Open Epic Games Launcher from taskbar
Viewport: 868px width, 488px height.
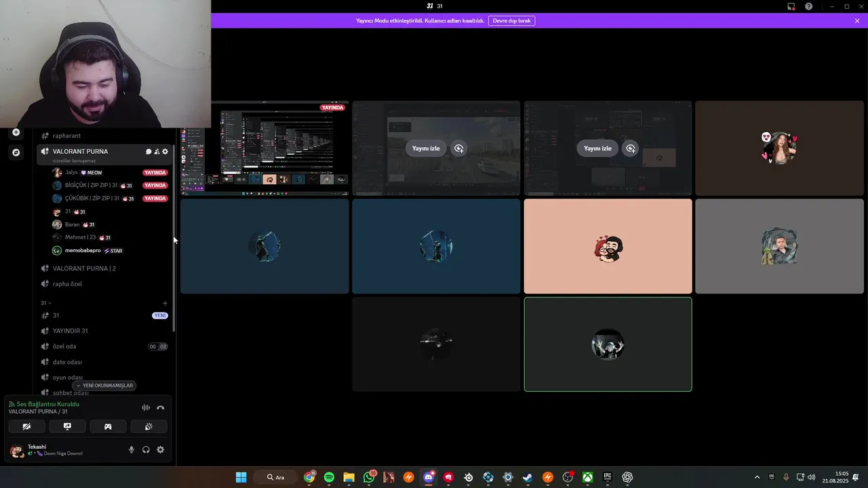point(608,477)
